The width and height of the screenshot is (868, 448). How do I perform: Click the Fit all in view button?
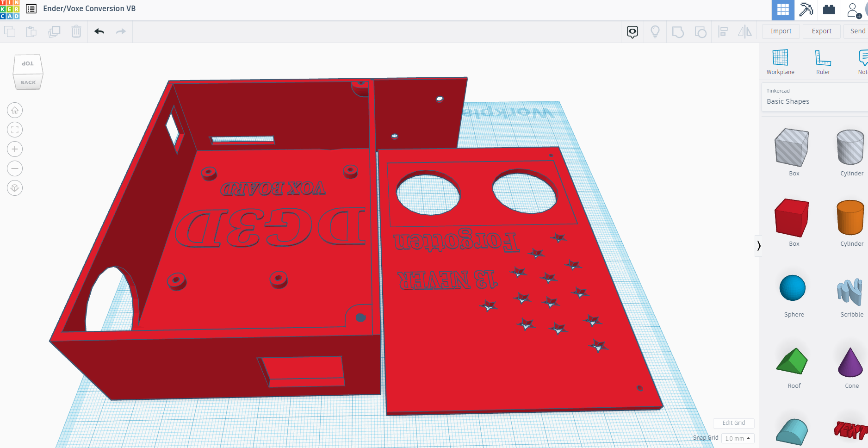15,130
